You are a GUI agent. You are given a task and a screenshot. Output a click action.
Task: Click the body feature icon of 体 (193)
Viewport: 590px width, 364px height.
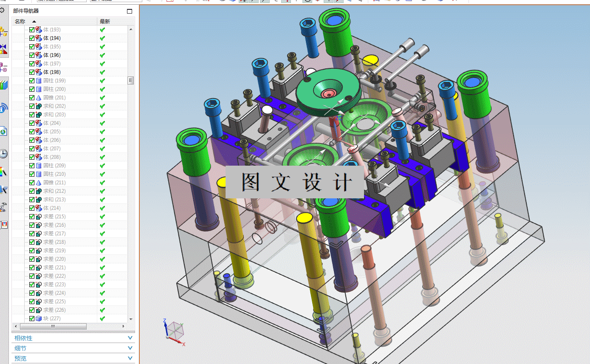[x=39, y=30]
